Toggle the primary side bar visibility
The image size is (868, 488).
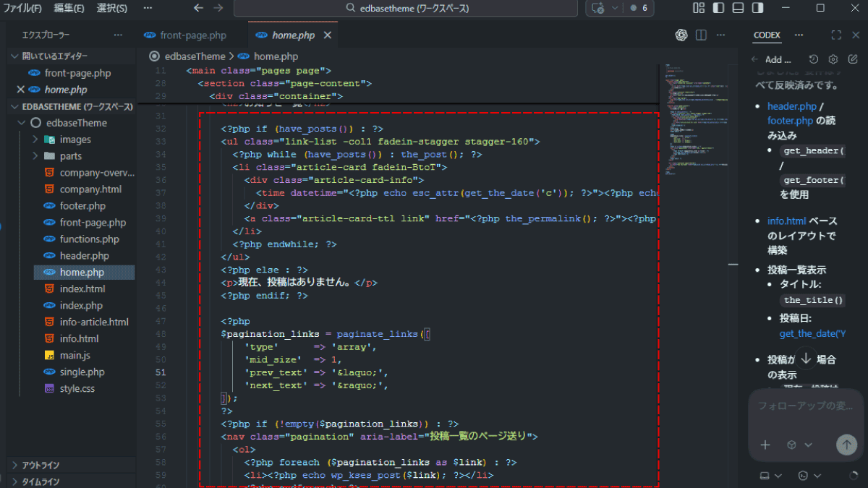coord(718,8)
